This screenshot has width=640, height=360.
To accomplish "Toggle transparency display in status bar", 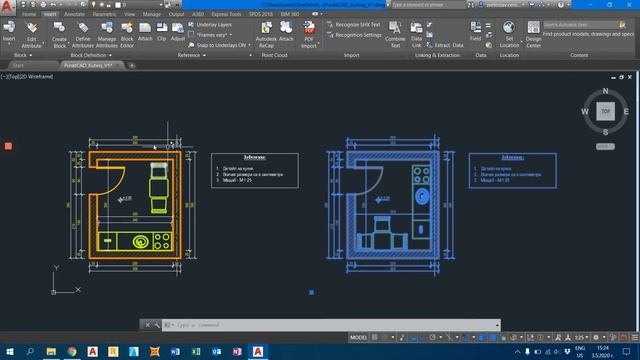I will coord(493,338).
